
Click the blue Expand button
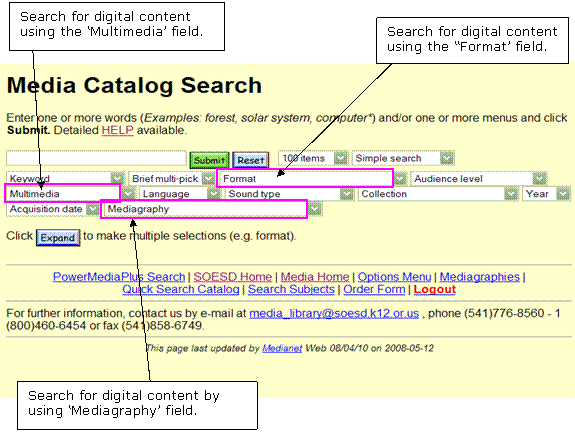tap(58, 238)
